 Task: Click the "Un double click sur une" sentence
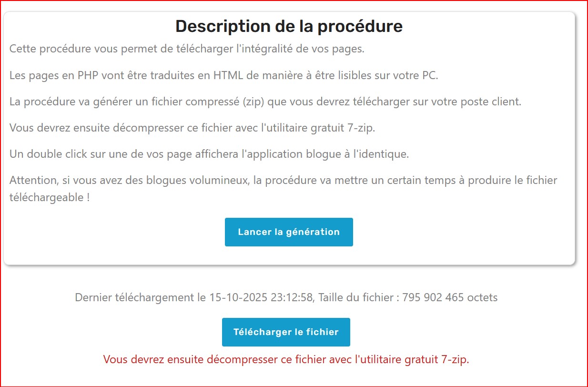point(209,154)
